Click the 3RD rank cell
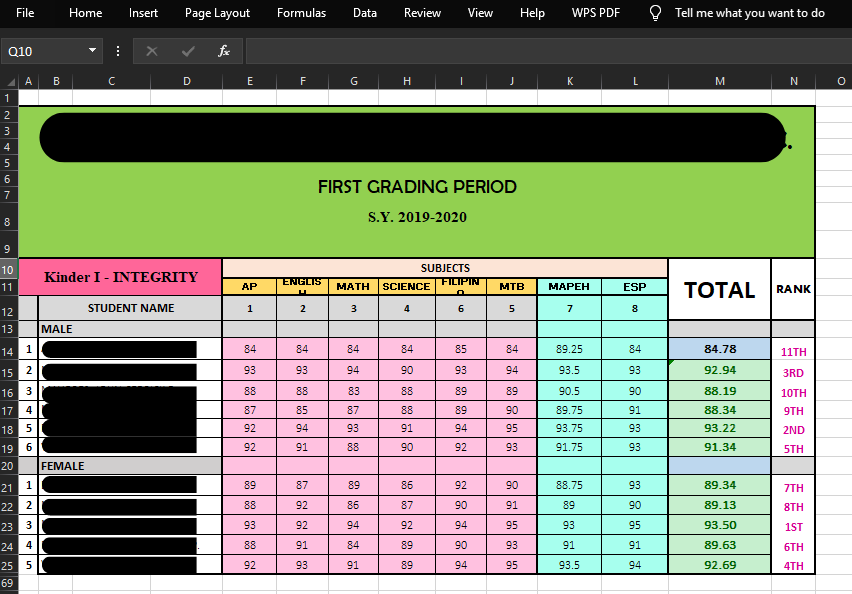 [793, 373]
